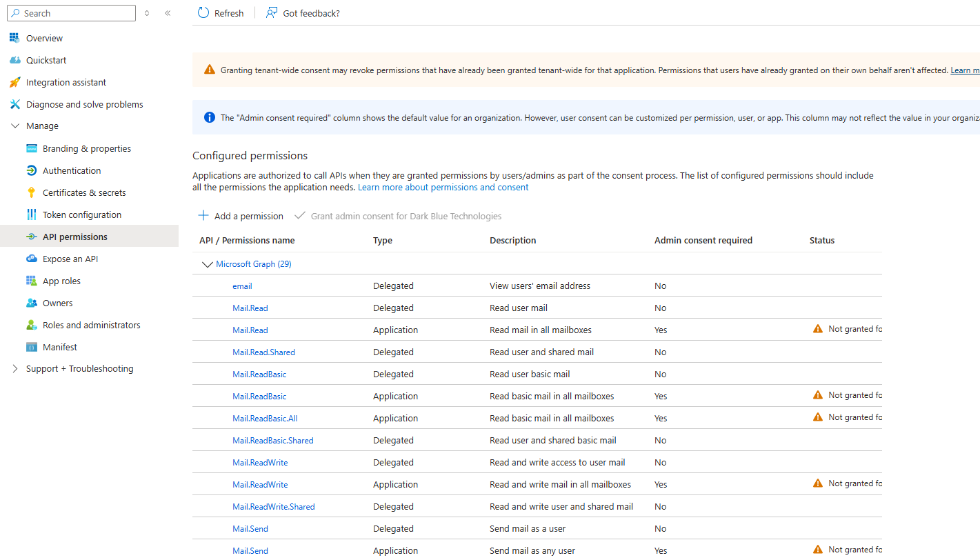Click the App roles icon
980x560 pixels.
(31, 281)
